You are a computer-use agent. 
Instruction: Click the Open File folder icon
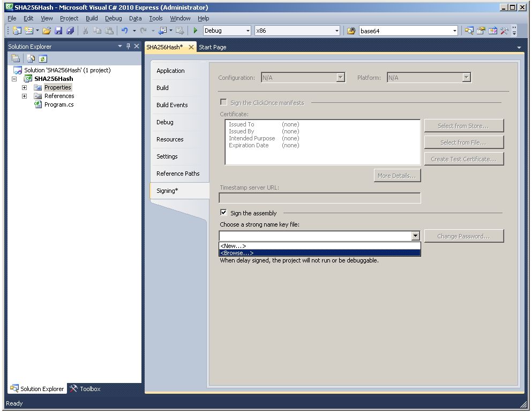47,31
